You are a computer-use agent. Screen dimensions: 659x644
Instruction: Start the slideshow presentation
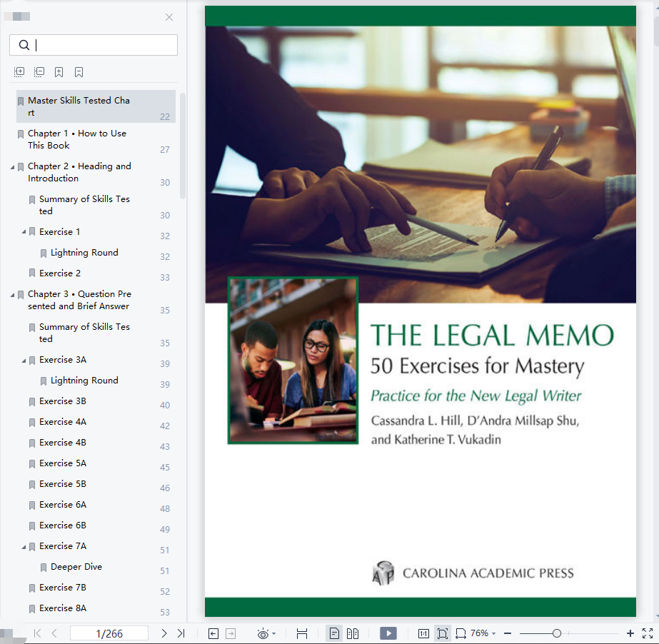388,633
